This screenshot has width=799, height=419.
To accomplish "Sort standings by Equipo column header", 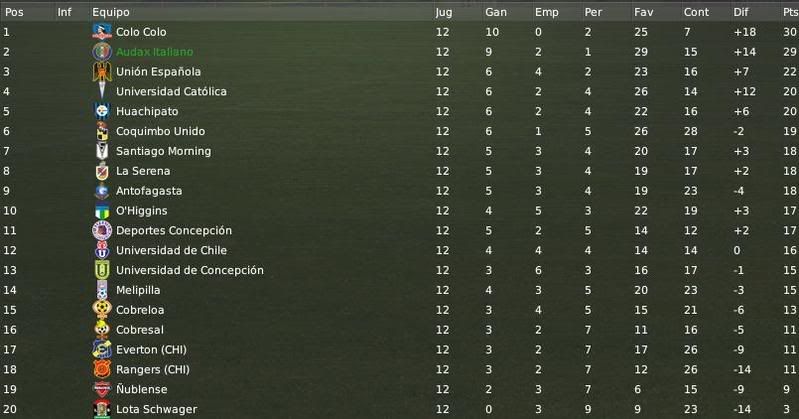I will (x=111, y=12).
